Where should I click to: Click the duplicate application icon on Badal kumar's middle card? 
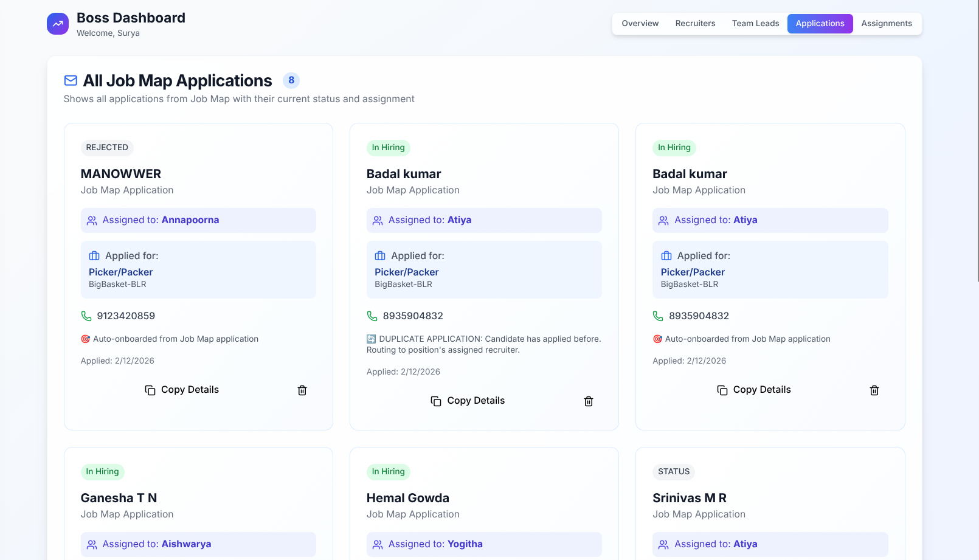pos(371,339)
